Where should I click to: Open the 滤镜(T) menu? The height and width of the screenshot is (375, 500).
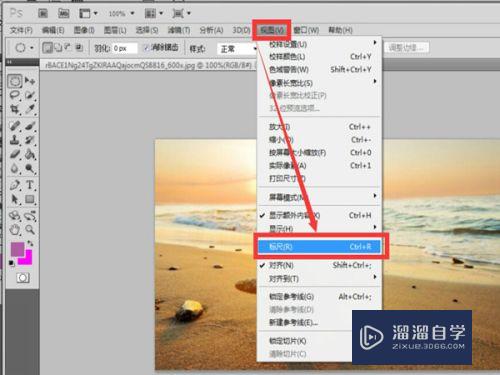click(x=179, y=30)
